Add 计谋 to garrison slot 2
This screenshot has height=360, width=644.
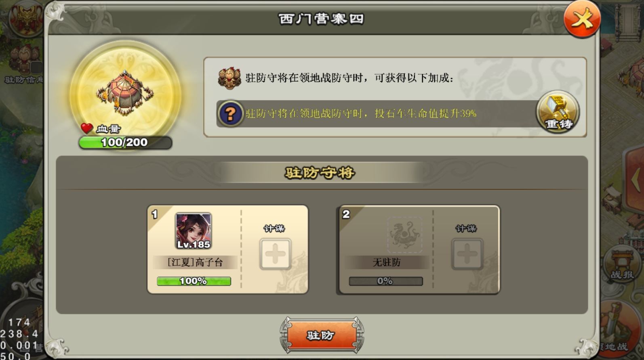point(467,254)
